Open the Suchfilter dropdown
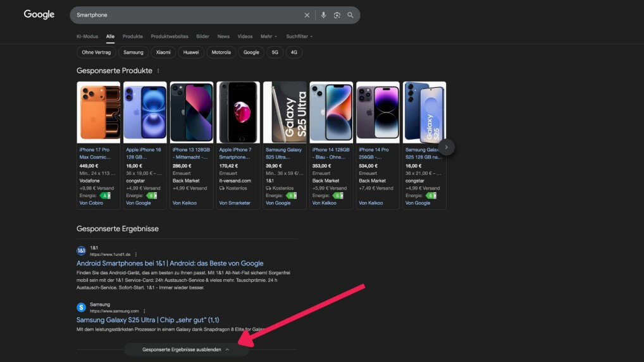Viewport: 644px width, 362px height. (x=299, y=37)
